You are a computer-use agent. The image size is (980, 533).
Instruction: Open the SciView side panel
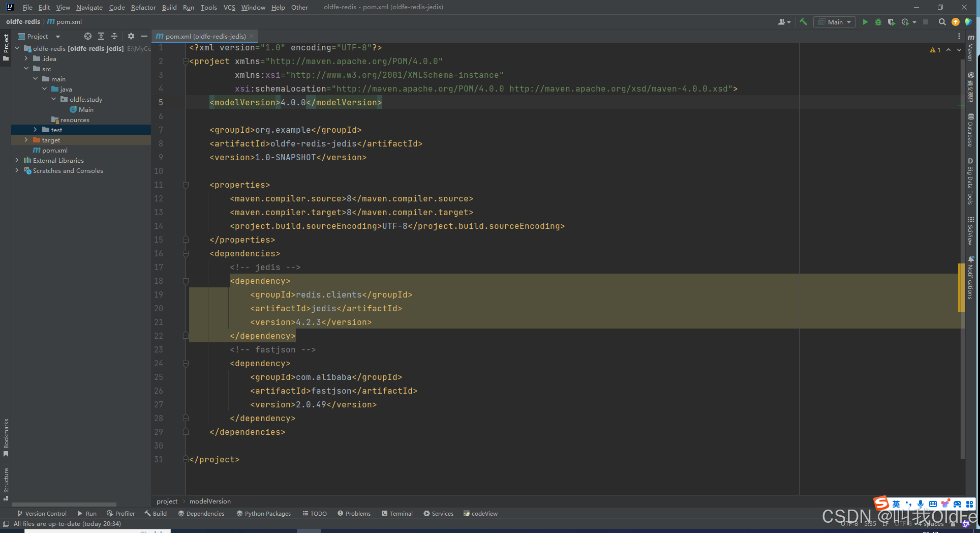tap(971, 231)
